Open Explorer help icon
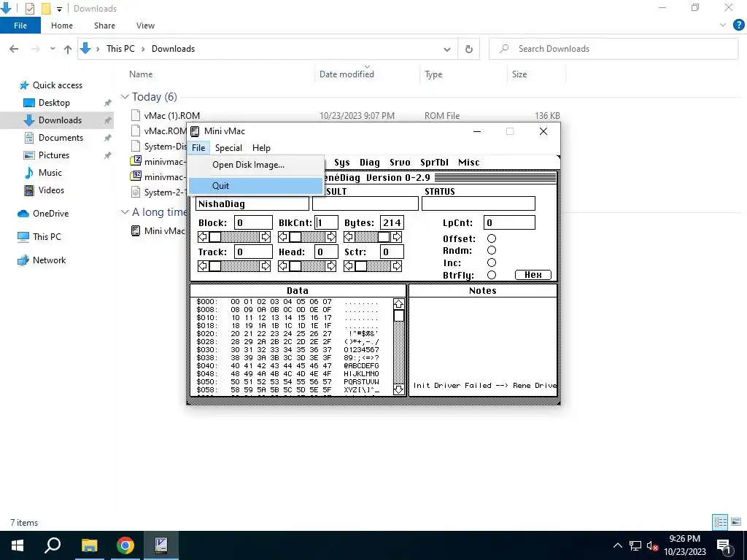The image size is (747, 560). pos(738,26)
